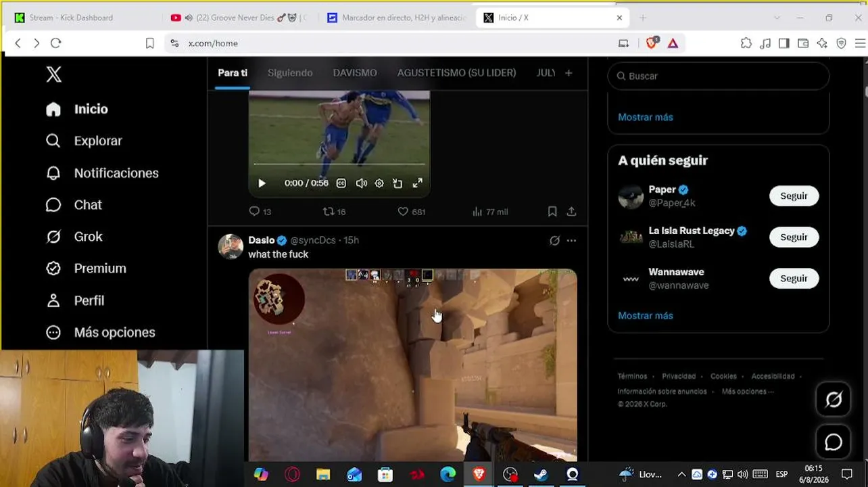Open the Brave main menu
The image size is (868, 487).
860,43
